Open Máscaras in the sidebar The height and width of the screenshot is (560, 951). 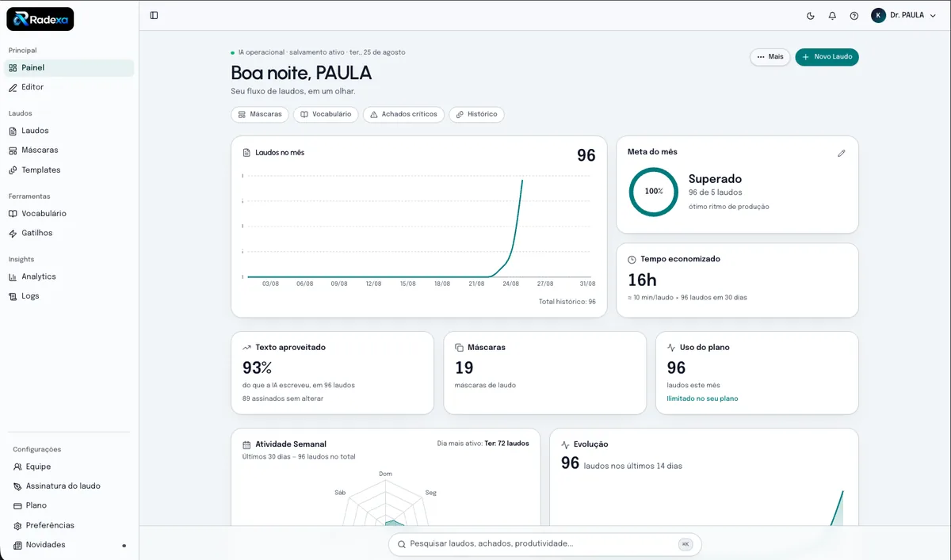point(69,150)
